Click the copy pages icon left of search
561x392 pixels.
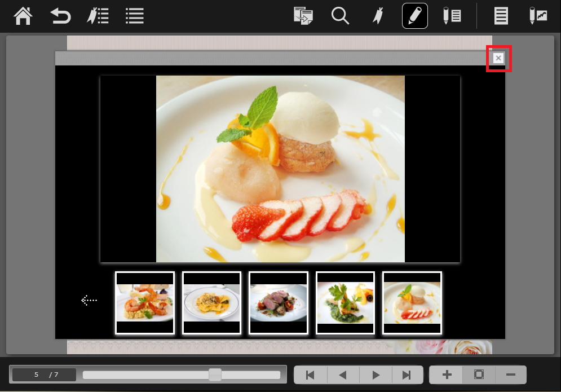coord(303,16)
